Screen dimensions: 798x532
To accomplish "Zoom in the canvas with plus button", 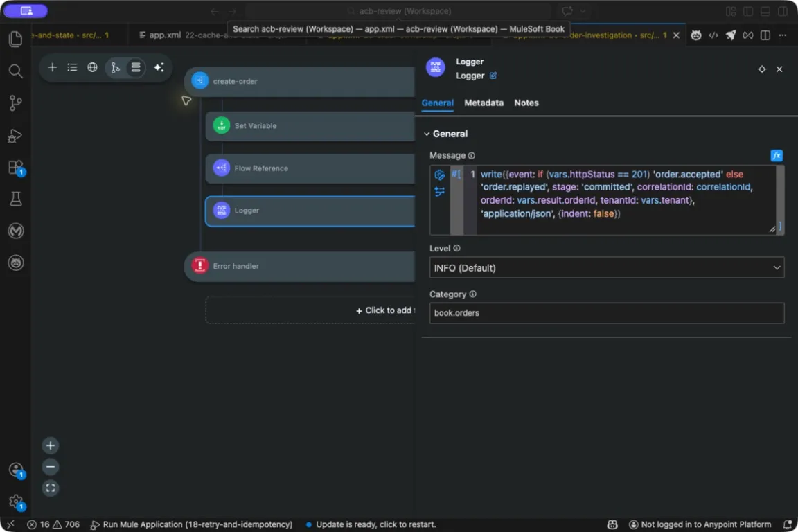I will tap(51, 445).
